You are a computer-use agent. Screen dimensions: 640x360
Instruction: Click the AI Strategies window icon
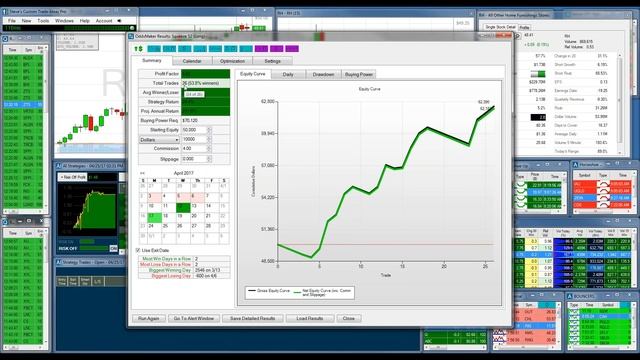point(59,166)
